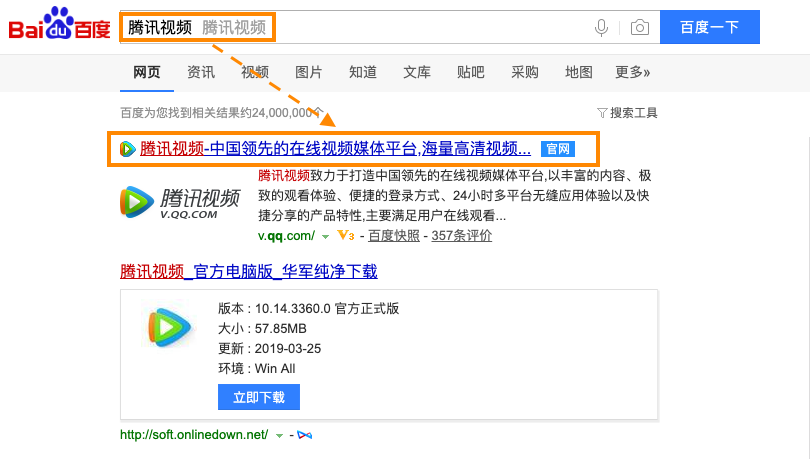Open image search camera icon
The height and width of the screenshot is (459, 810).
pyautogui.click(x=640, y=27)
